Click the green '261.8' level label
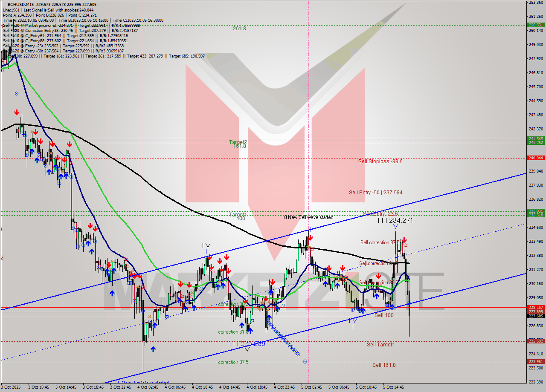Viewport: 546px width, 392px height. point(239,29)
